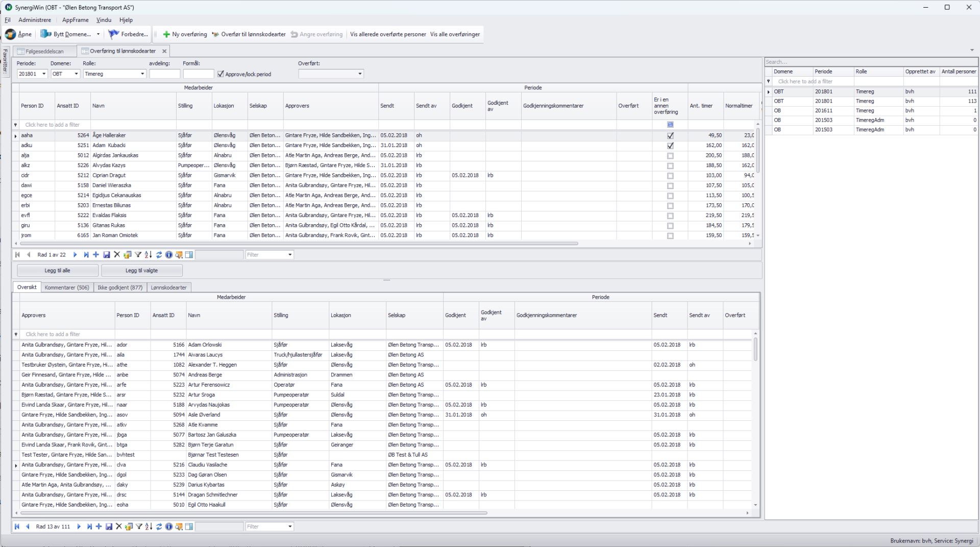Click the blue info icon in lower navigator
The width and height of the screenshot is (980, 547).
pos(169,527)
